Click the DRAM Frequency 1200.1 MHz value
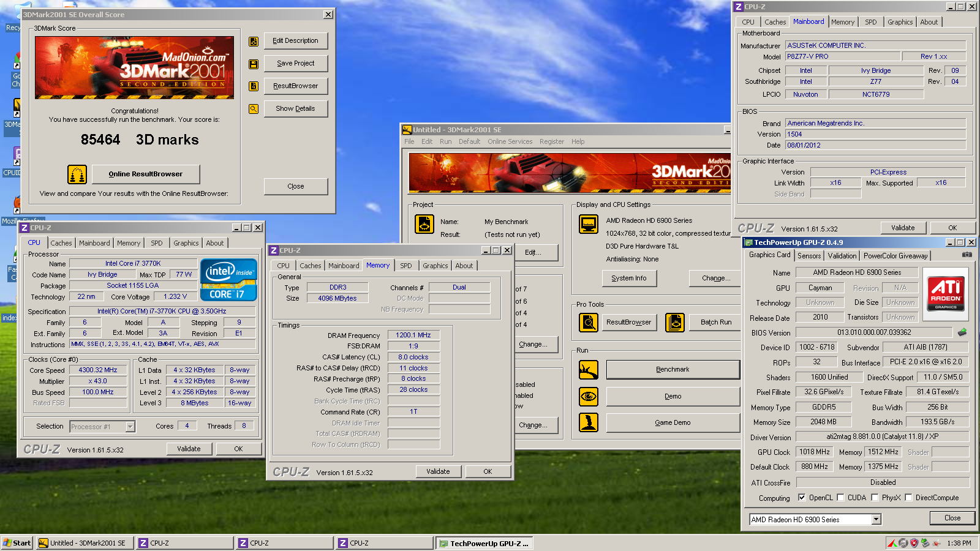This screenshot has height=551, width=980. click(x=413, y=335)
